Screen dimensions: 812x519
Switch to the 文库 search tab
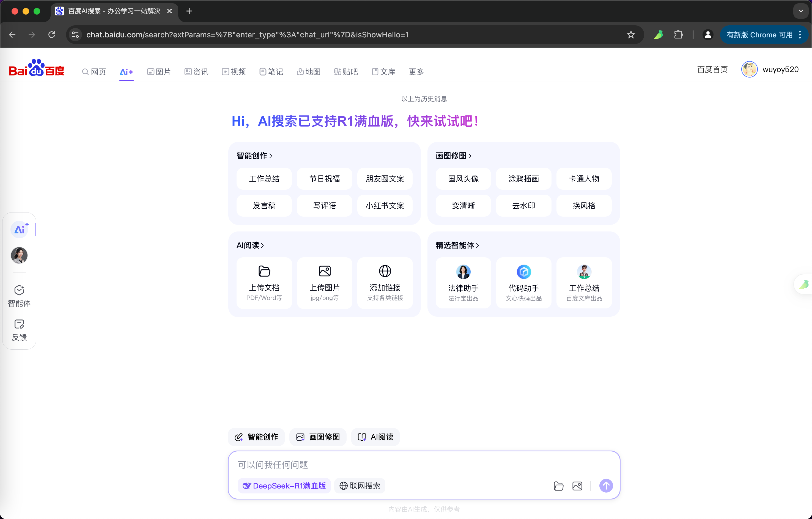pos(383,72)
